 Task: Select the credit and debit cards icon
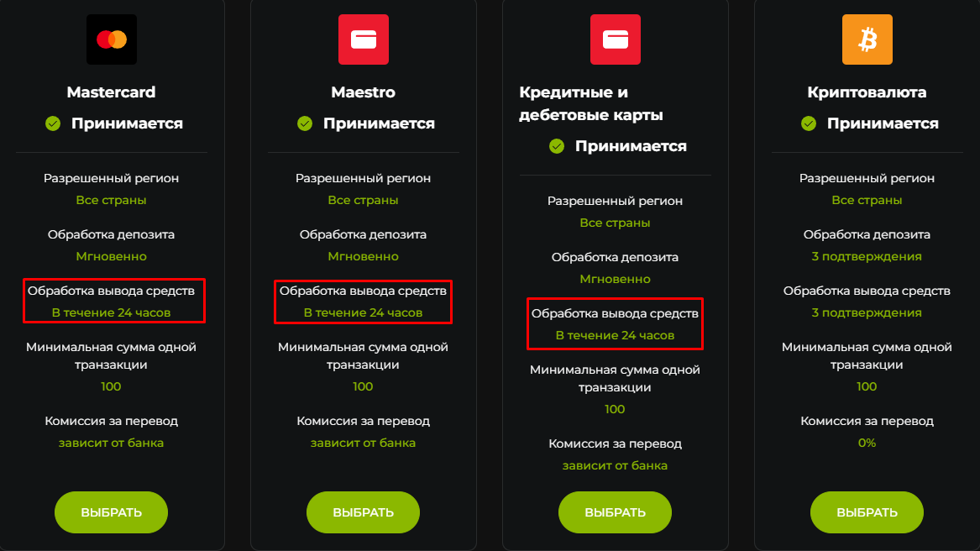point(615,39)
